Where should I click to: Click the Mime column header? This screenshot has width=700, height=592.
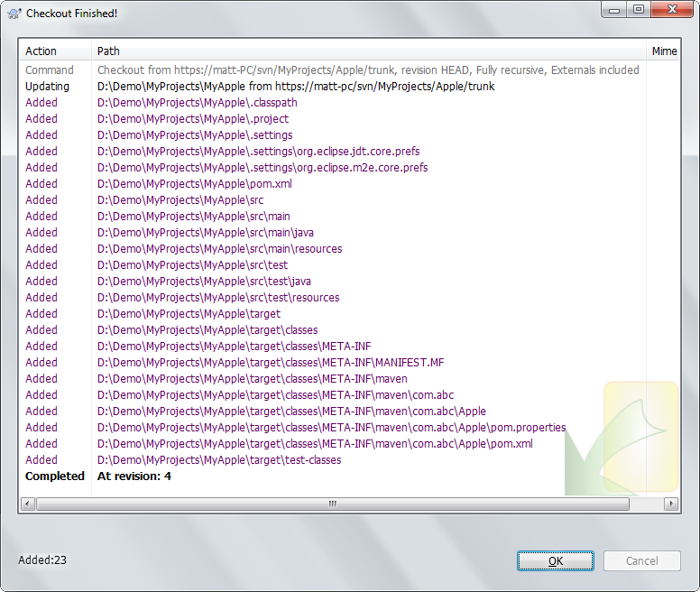coord(664,51)
